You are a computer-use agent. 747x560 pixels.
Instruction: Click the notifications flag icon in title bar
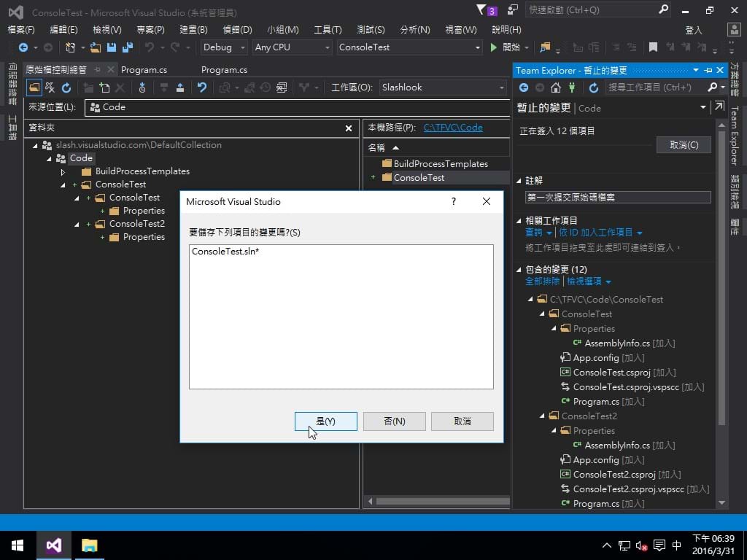click(x=481, y=9)
